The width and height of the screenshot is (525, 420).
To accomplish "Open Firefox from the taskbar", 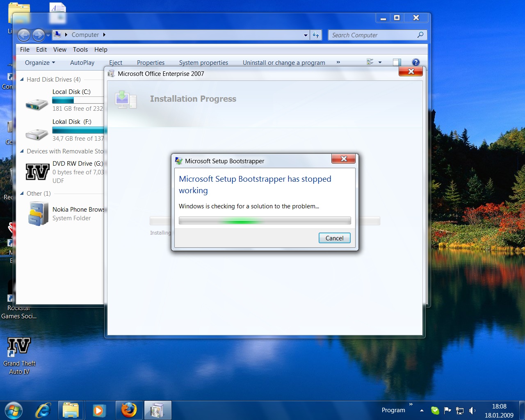I will point(129,411).
